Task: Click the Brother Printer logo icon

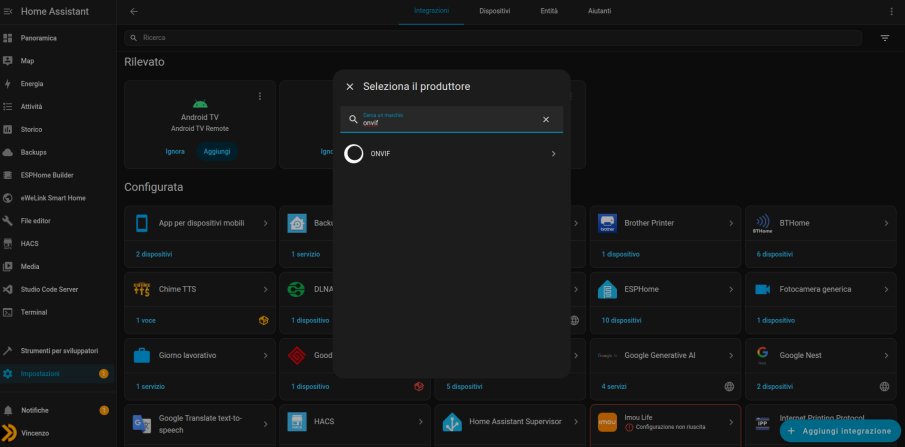Action: 607,223
